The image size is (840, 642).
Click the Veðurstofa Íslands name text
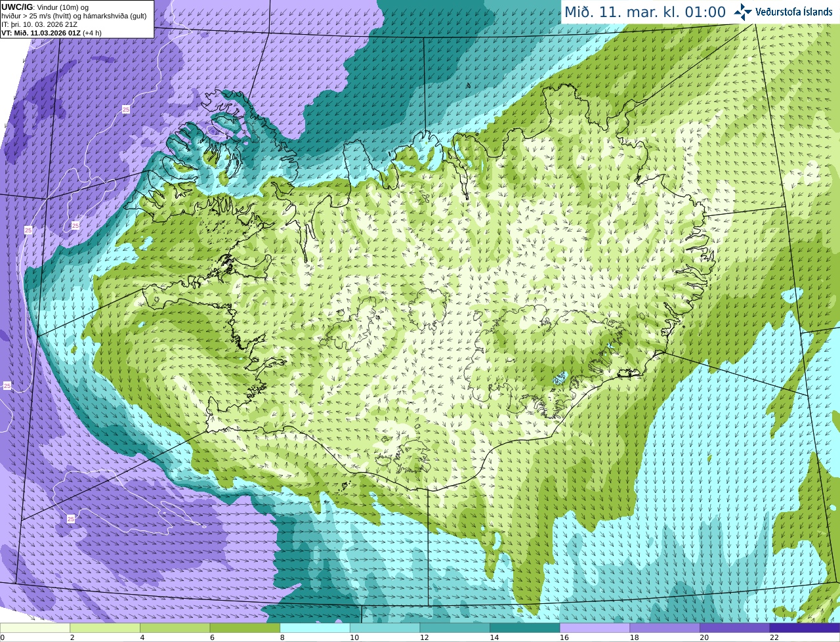[794, 12]
